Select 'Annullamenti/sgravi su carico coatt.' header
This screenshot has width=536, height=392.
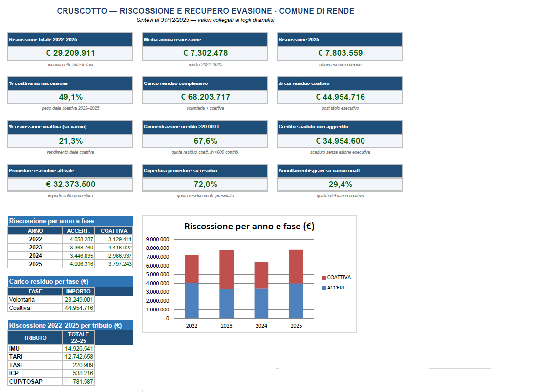340,171
